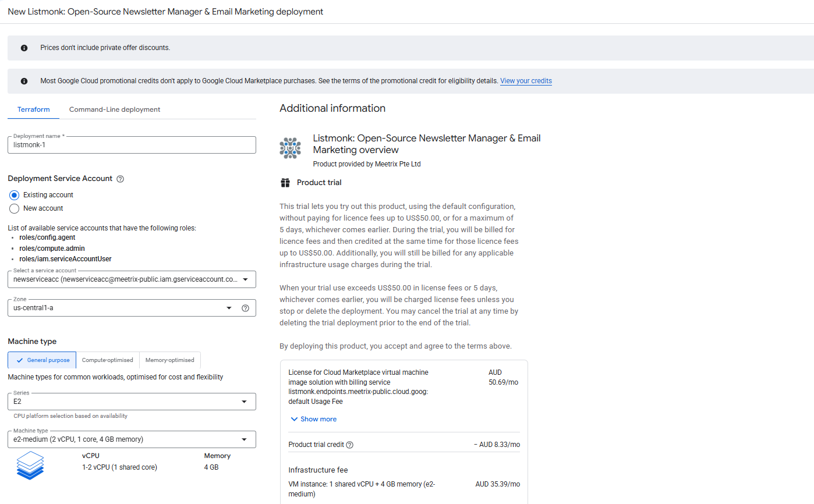Click the Product trial gift icon
Viewport: 814px width, 504px height.
click(285, 183)
